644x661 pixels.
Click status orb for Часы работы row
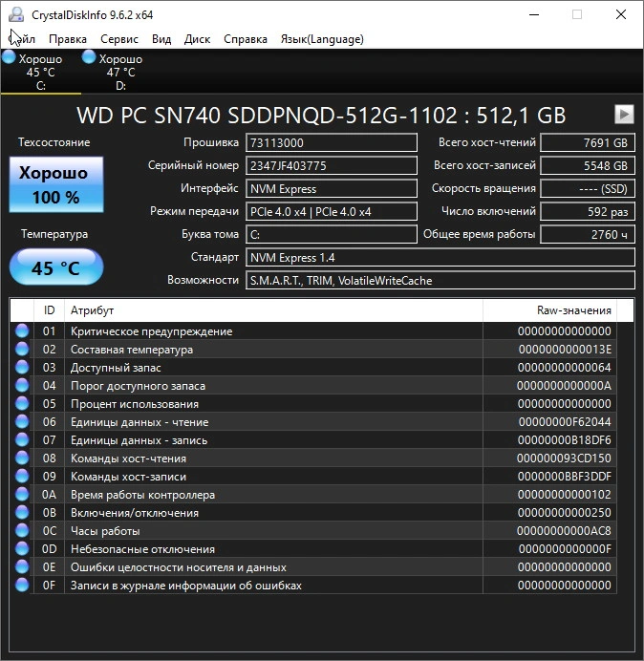click(x=22, y=530)
